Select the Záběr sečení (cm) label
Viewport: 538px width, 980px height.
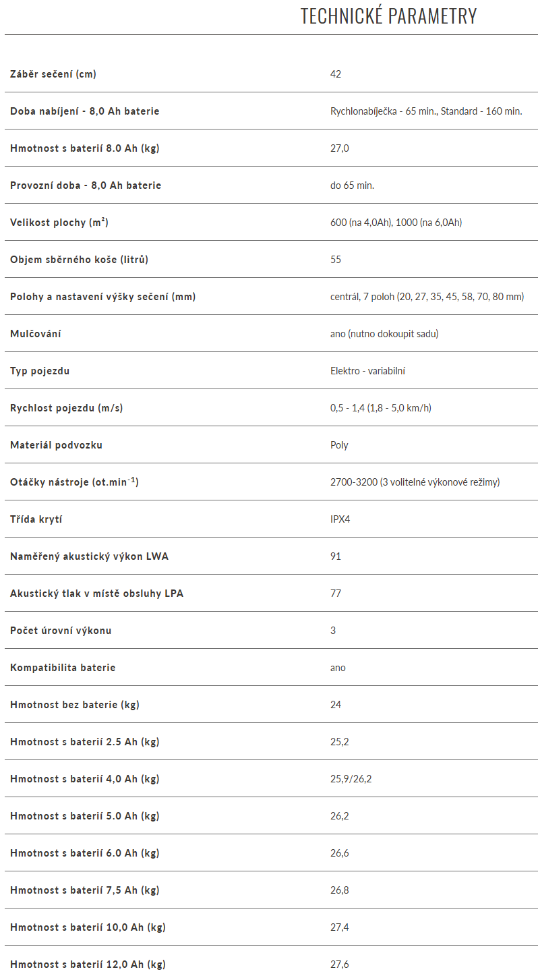[53, 74]
